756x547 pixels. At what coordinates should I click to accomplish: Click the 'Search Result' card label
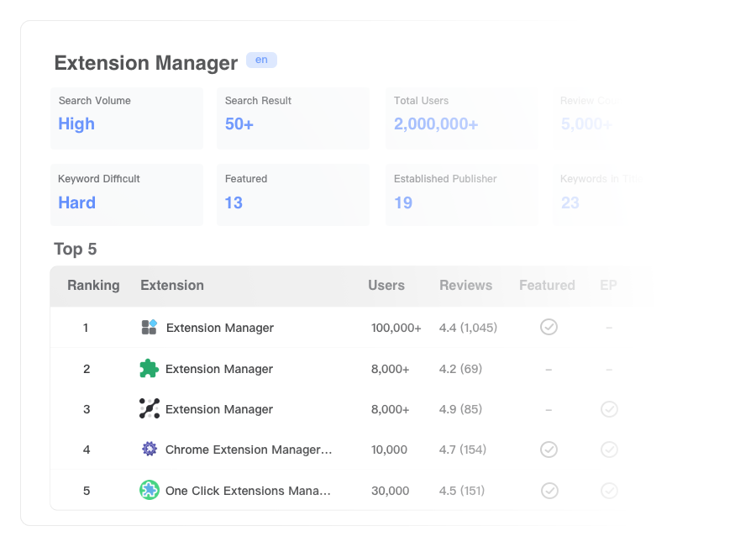click(x=258, y=100)
